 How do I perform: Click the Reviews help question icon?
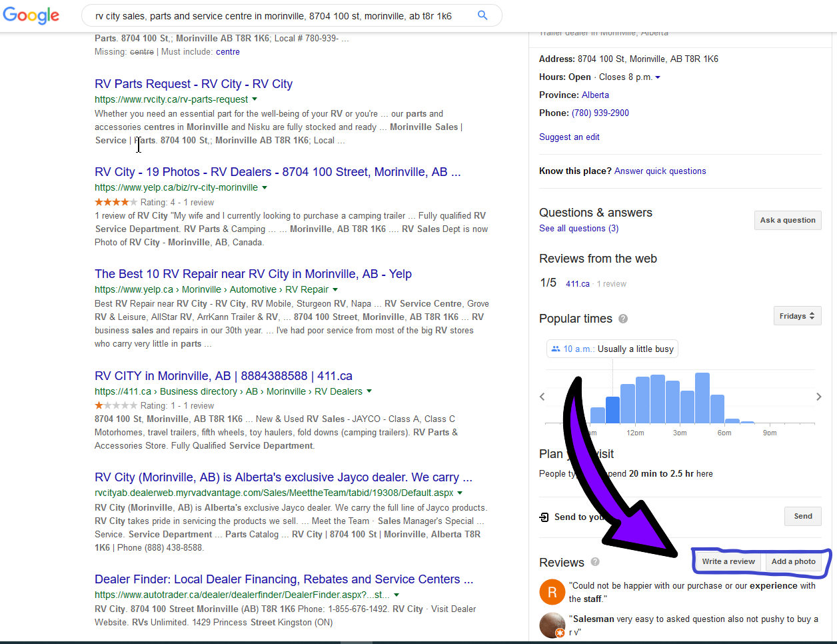(595, 562)
